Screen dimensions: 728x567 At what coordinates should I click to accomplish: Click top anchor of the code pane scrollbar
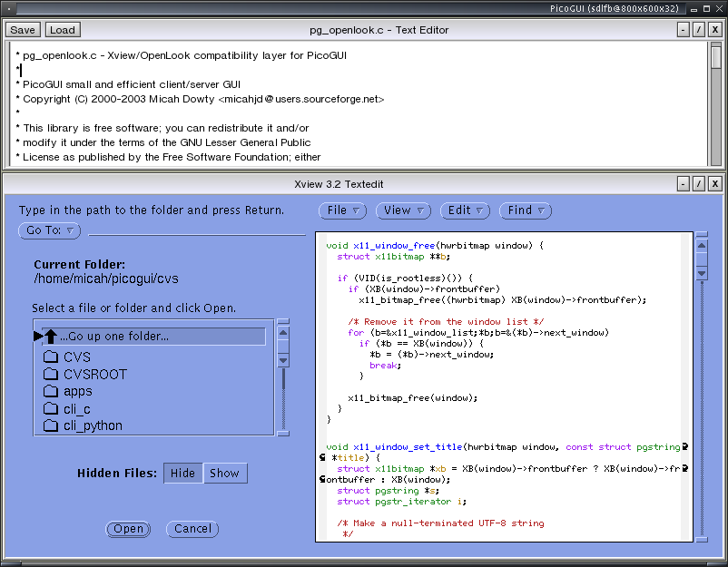tap(702, 234)
